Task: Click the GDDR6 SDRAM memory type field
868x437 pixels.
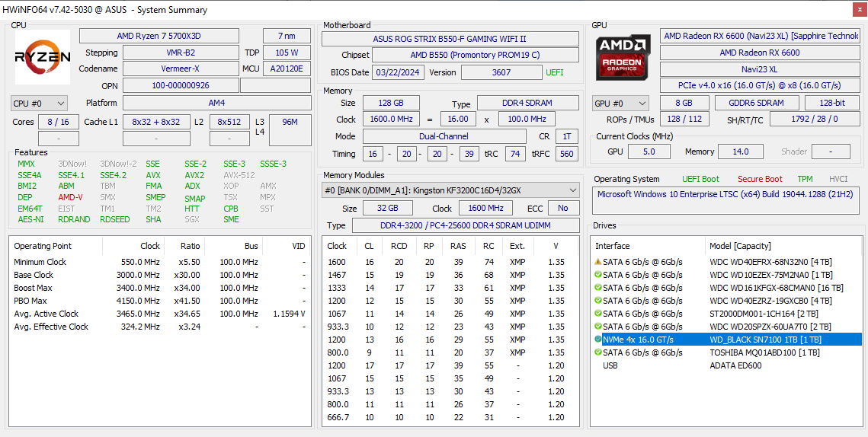Action: 757,103
